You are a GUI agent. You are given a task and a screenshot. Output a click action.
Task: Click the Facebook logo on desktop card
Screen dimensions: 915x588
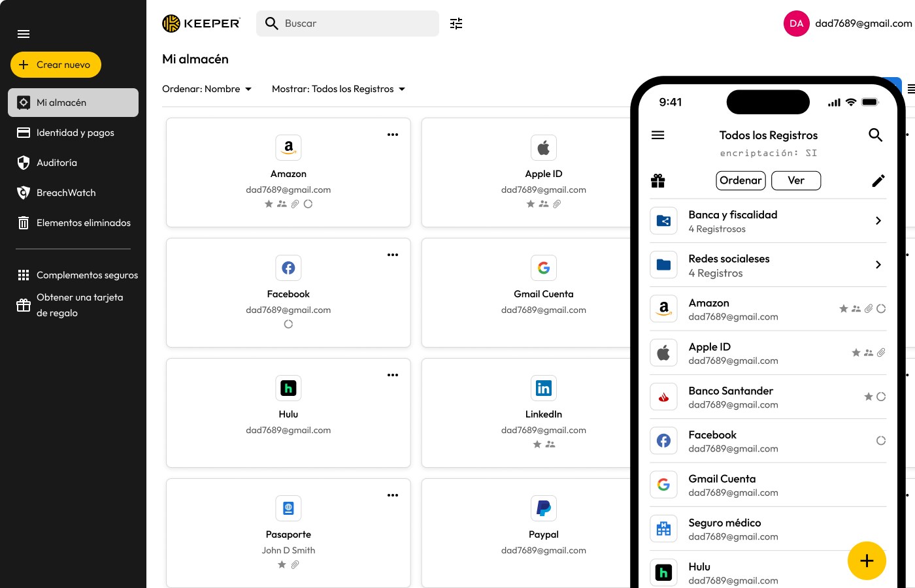click(288, 268)
